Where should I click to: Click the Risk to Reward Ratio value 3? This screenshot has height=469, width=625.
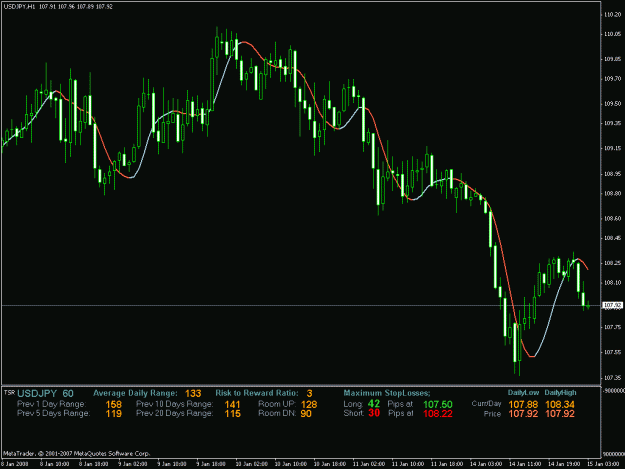[x=310, y=394]
